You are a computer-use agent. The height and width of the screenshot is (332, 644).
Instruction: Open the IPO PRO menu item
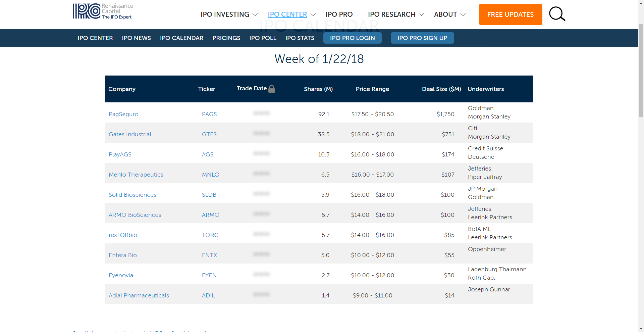pos(339,14)
